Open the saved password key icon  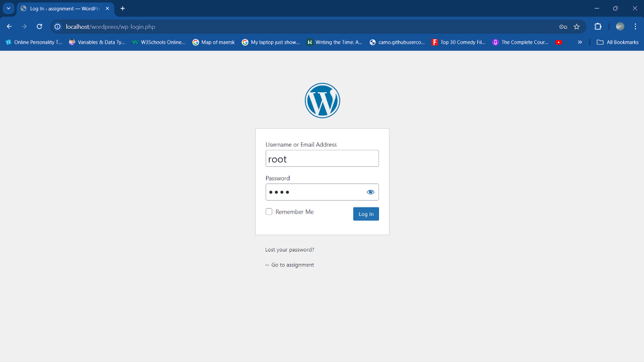pyautogui.click(x=563, y=27)
